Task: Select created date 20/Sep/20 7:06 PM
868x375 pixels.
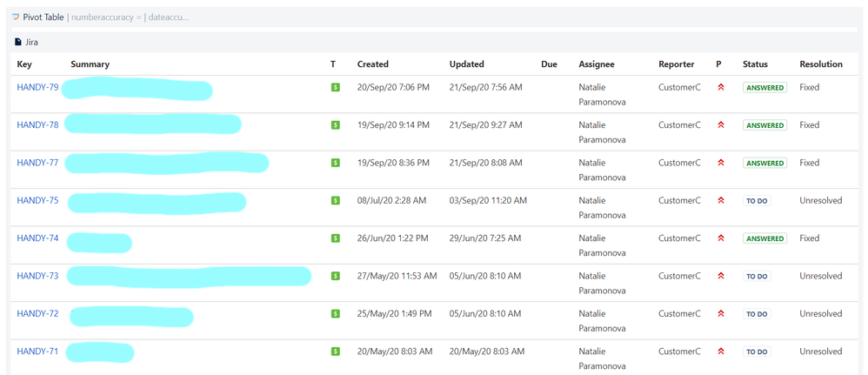Action: pyautogui.click(x=393, y=87)
